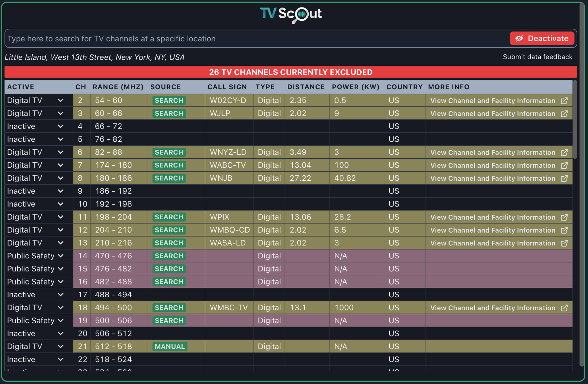Click the SEARCH source badge on channel 2
The height and width of the screenshot is (384, 588).
169,100
